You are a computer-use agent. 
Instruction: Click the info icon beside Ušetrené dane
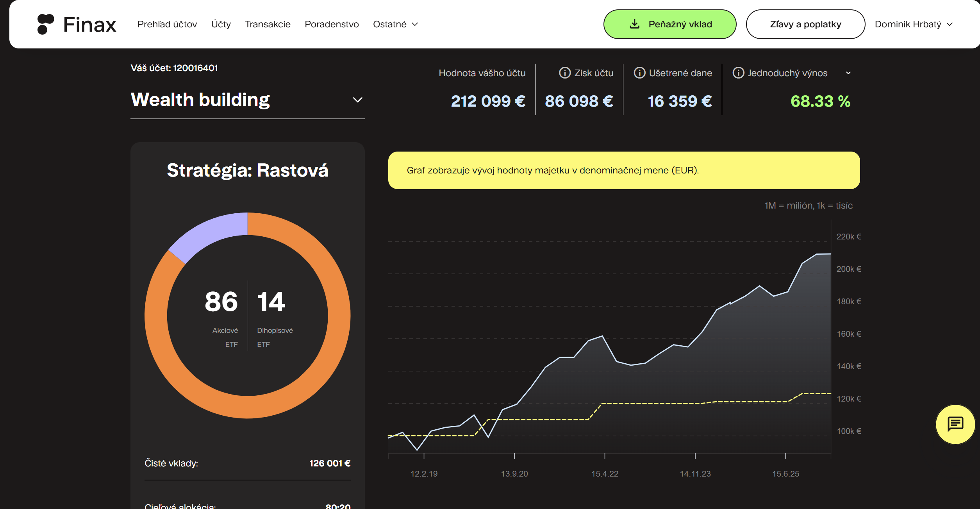[639, 73]
